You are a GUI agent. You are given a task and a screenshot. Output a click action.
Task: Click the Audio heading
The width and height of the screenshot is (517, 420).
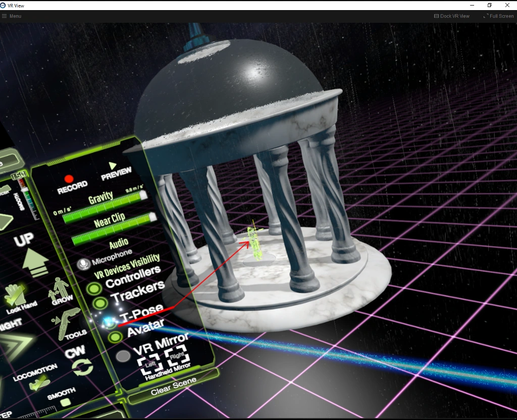tap(119, 243)
